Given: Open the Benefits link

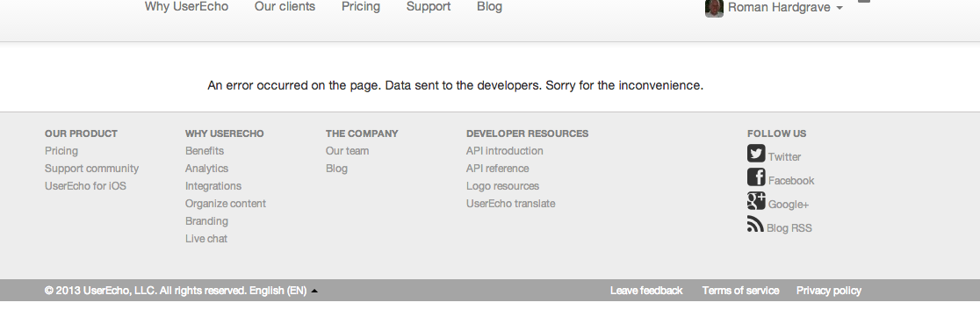Looking at the screenshot, I should [x=205, y=151].
